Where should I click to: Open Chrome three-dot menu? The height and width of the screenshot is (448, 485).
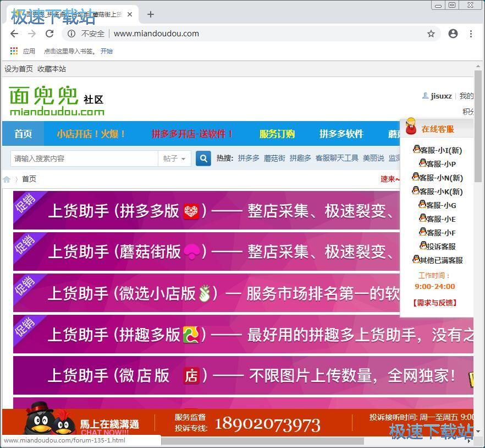[471, 34]
